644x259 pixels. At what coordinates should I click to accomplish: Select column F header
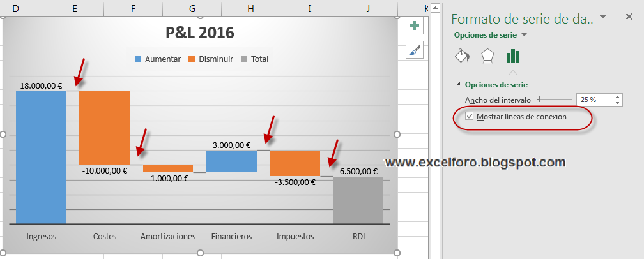click(134, 8)
